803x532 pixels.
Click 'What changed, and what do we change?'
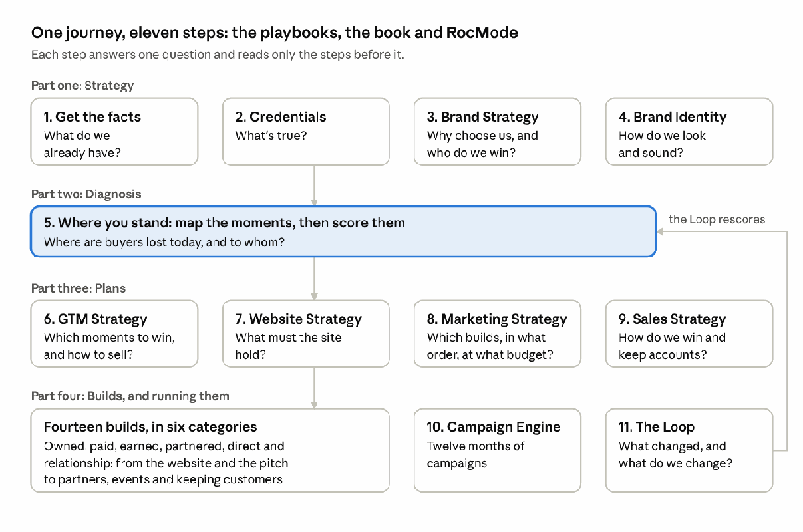click(676, 455)
